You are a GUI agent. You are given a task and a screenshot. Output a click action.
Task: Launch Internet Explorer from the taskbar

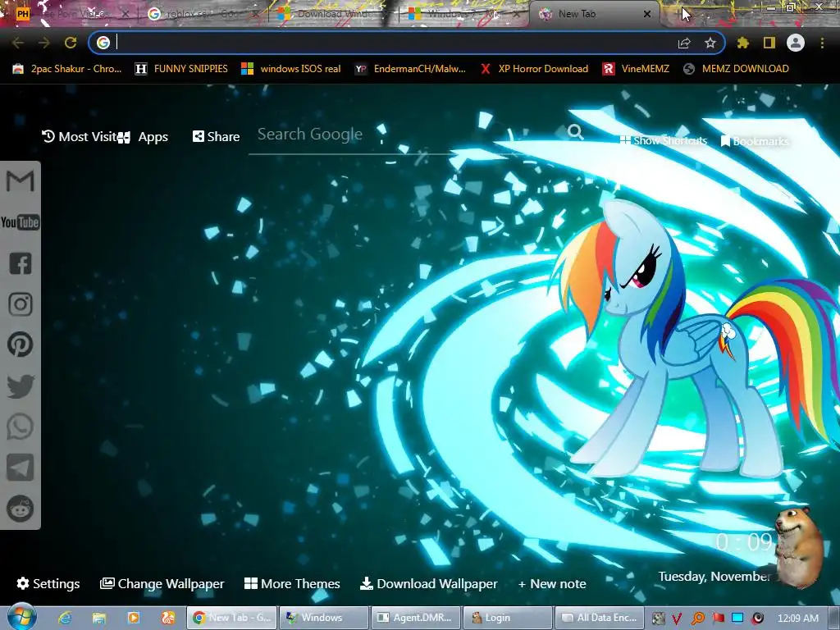66,618
